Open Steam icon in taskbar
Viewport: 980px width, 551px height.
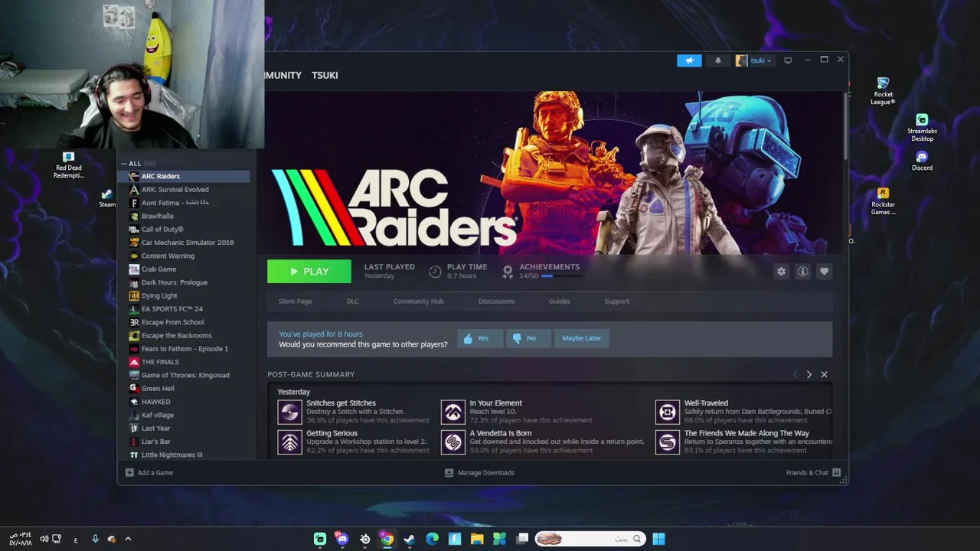coord(409,539)
